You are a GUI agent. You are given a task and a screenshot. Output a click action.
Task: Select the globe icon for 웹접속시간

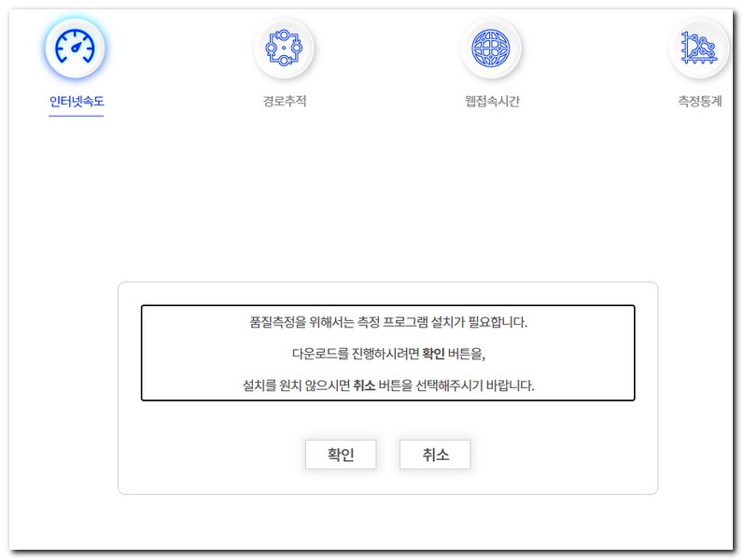[491, 48]
